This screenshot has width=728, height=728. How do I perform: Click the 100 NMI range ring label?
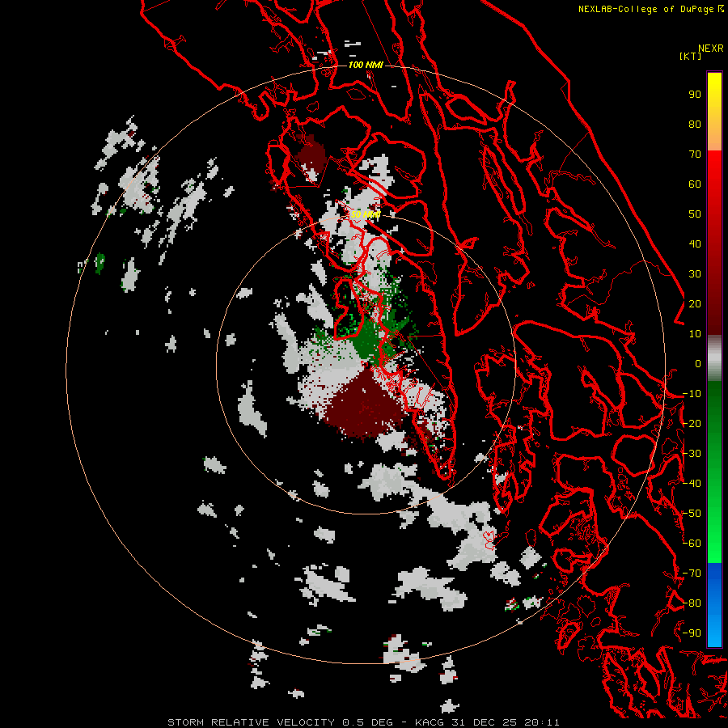coord(366,65)
